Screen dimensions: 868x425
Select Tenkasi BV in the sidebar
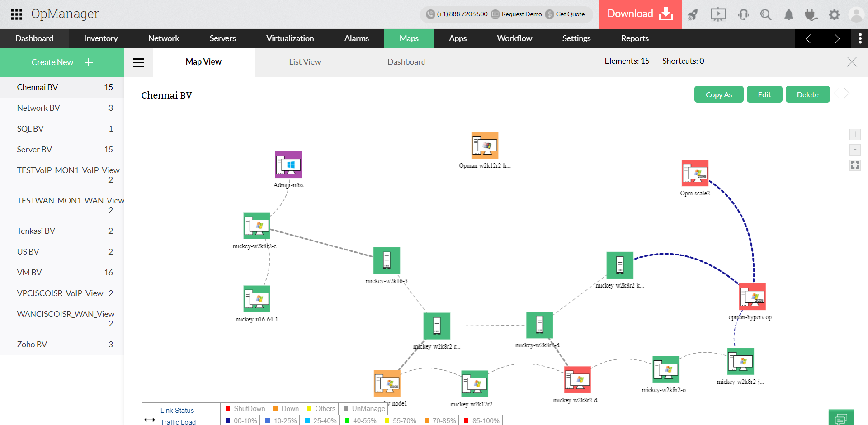(62, 231)
